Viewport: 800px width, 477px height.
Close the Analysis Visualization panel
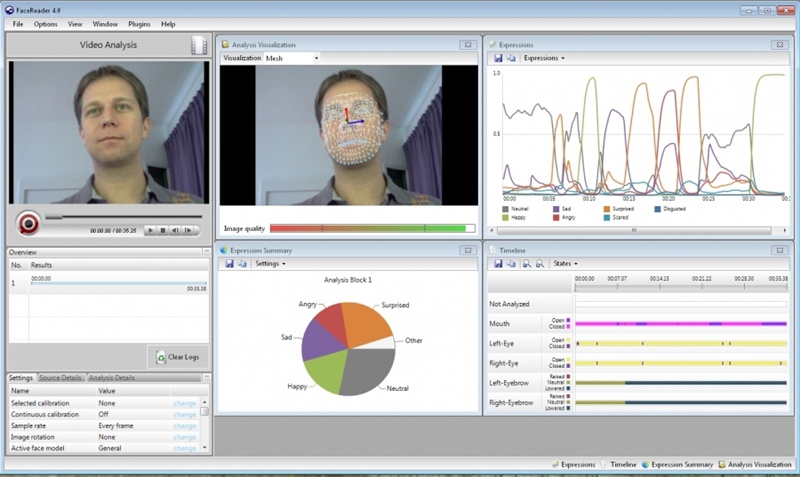[468, 45]
